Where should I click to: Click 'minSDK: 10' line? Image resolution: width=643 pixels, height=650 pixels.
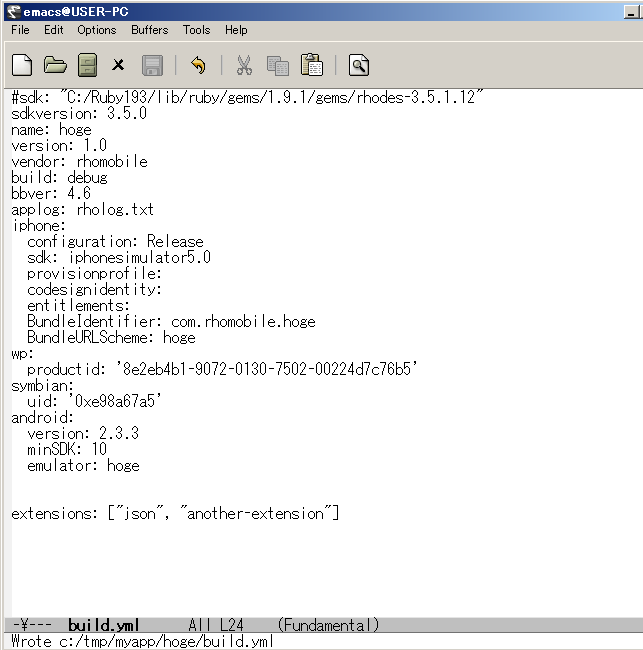[x=67, y=449]
